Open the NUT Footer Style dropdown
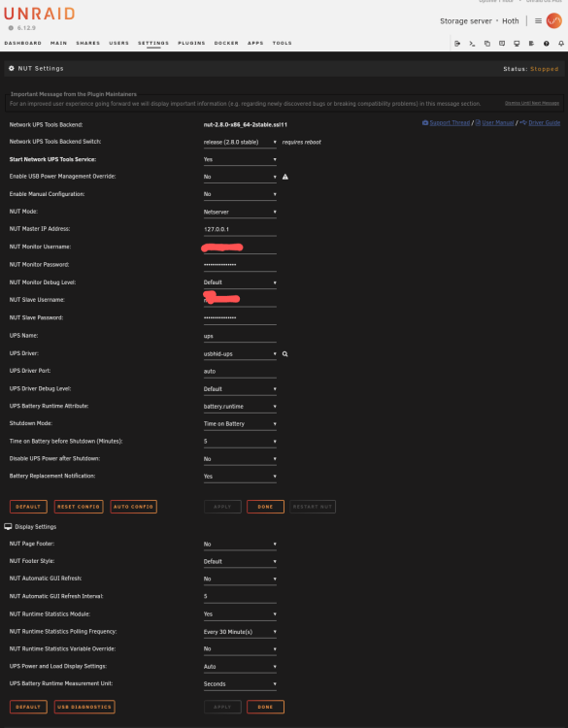 [x=240, y=561]
